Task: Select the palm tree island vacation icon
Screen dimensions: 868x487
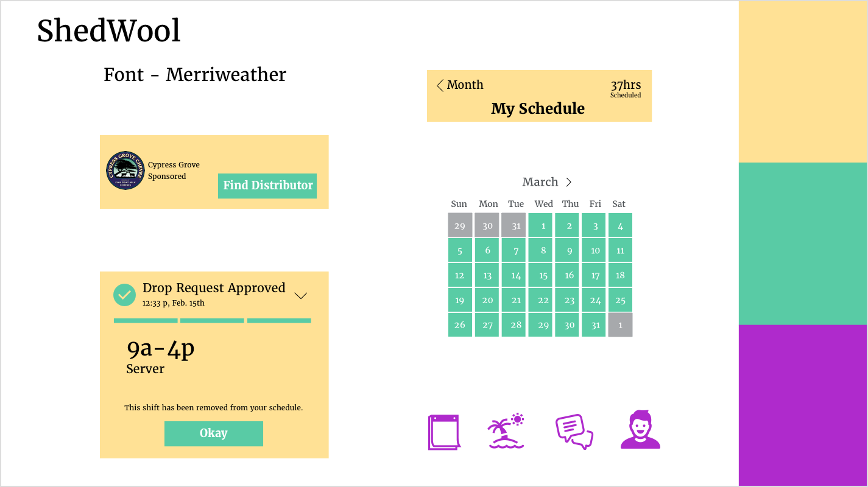Action: click(506, 431)
